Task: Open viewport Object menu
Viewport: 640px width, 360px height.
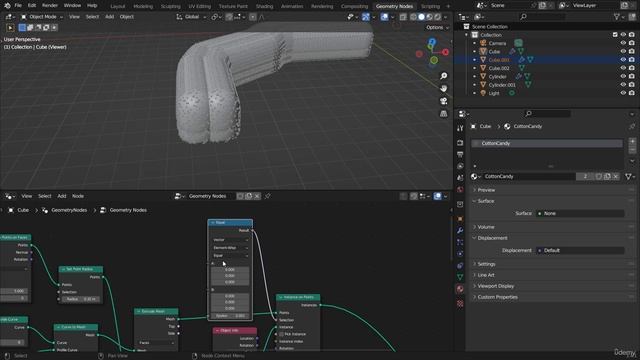Action: tap(127, 17)
